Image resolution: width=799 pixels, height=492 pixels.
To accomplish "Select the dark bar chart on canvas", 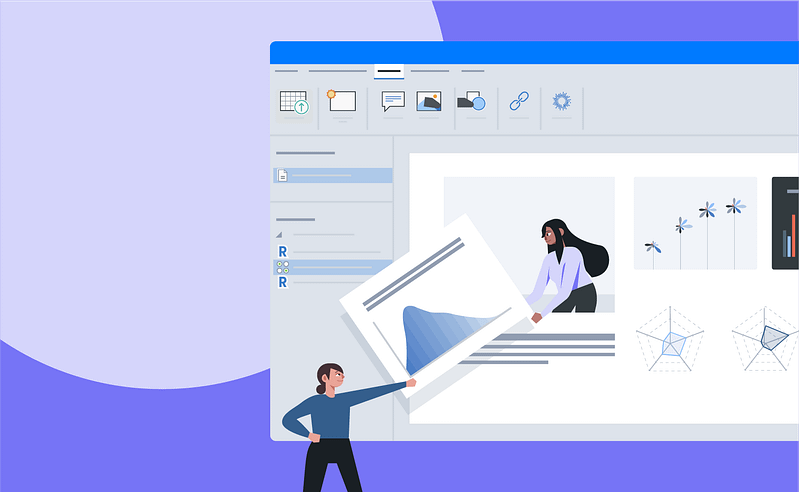I will pyautogui.click(x=786, y=223).
